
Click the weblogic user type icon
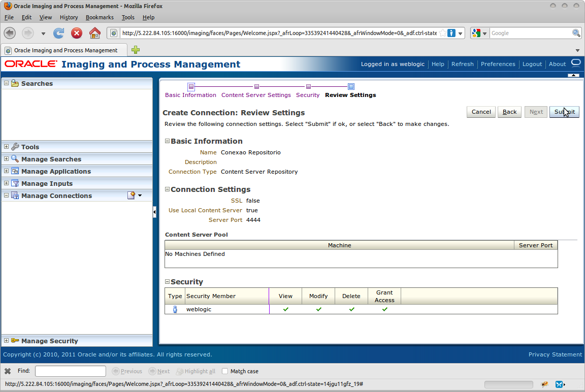tap(175, 309)
